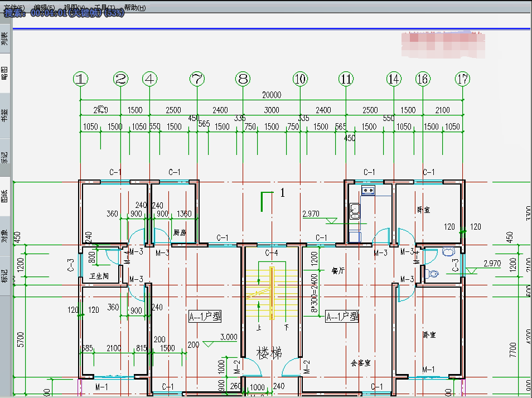Click the 3000 dimension text
This screenshot has height=398, width=532.
(x=272, y=110)
